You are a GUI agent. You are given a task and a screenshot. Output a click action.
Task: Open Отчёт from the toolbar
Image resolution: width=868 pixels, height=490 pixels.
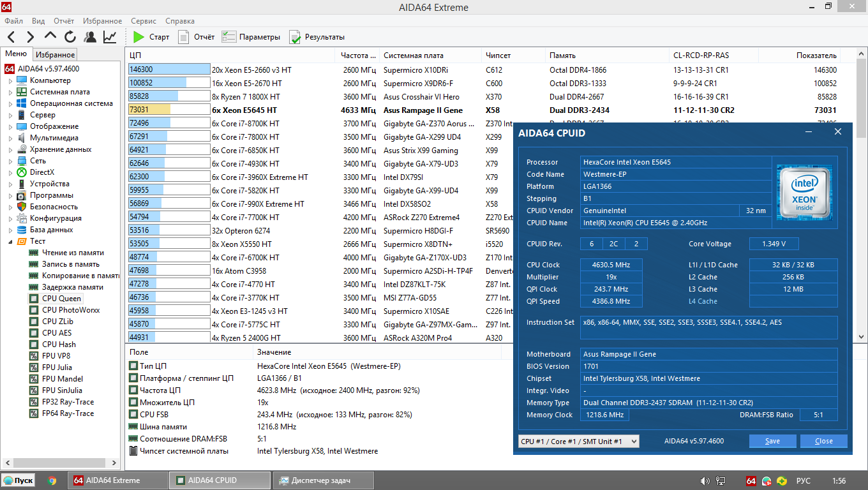(x=196, y=37)
